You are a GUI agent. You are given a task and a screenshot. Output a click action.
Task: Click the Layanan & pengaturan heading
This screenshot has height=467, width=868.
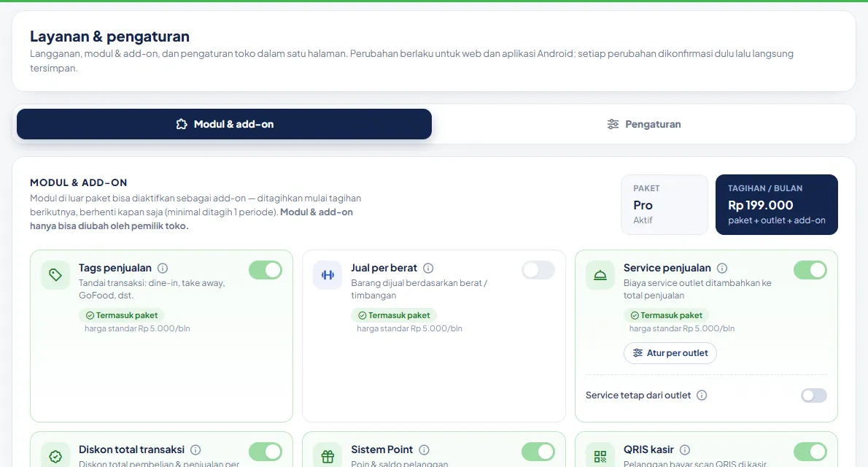coord(109,36)
